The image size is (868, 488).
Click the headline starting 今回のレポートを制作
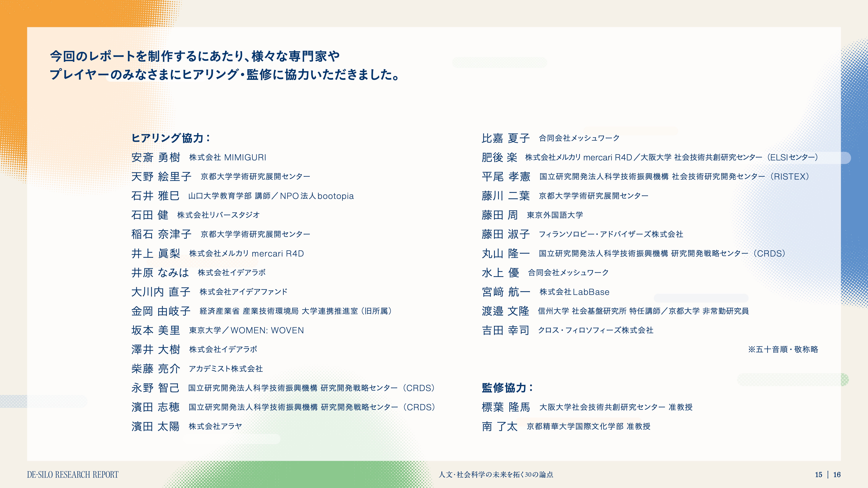(195, 56)
